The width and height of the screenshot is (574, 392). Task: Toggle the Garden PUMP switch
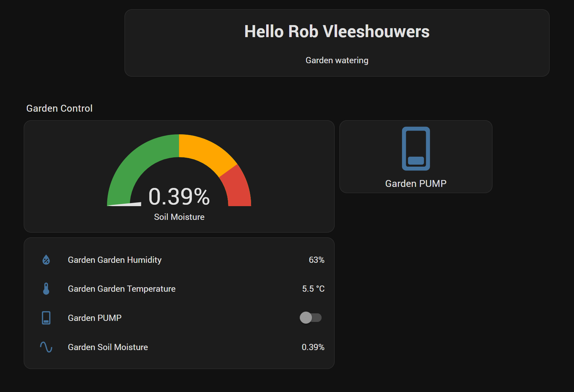pyautogui.click(x=310, y=318)
